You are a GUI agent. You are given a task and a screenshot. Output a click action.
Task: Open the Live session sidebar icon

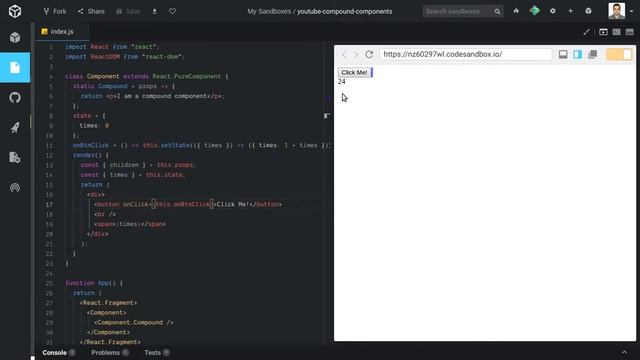pos(15,187)
